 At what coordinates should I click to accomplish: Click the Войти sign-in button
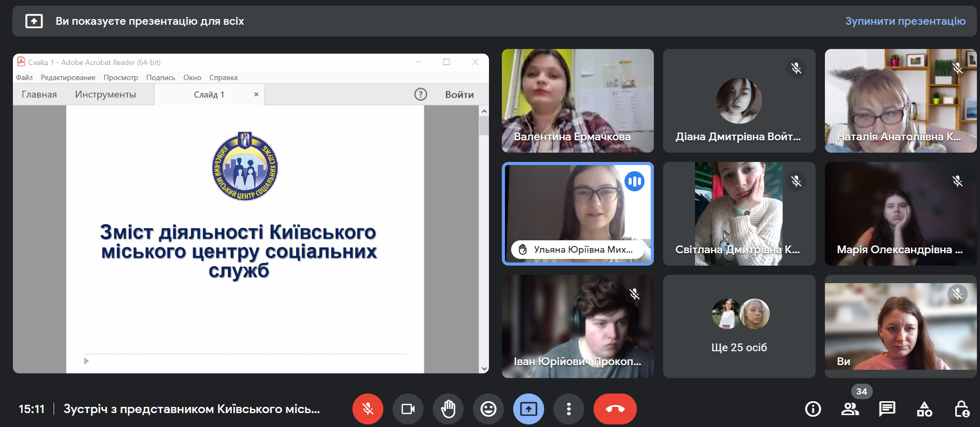[459, 94]
